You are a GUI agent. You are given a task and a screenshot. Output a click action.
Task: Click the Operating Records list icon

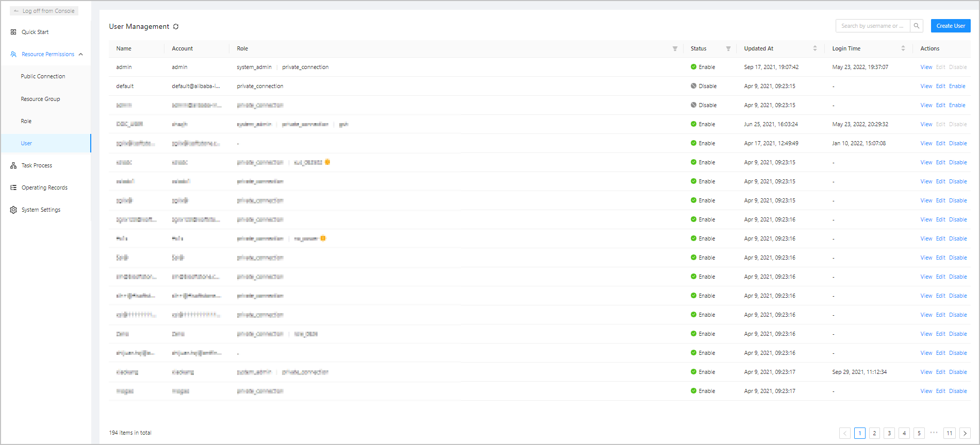pyautogui.click(x=13, y=187)
